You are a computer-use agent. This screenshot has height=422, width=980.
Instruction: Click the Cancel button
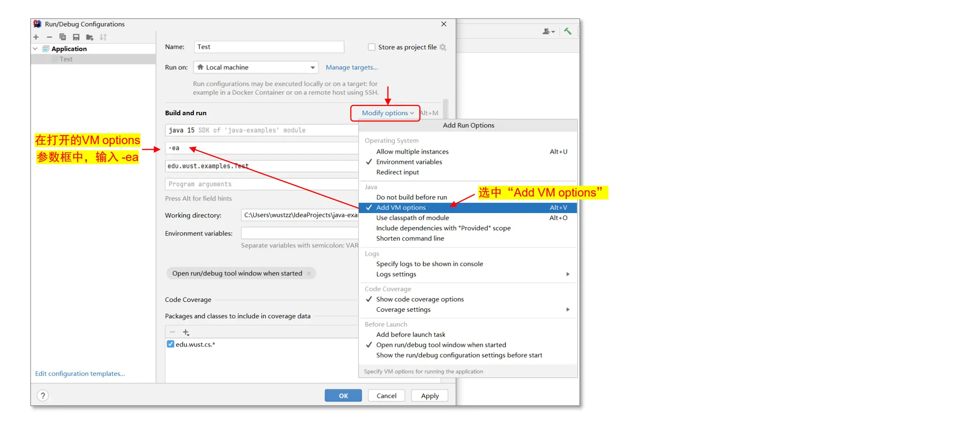point(386,396)
